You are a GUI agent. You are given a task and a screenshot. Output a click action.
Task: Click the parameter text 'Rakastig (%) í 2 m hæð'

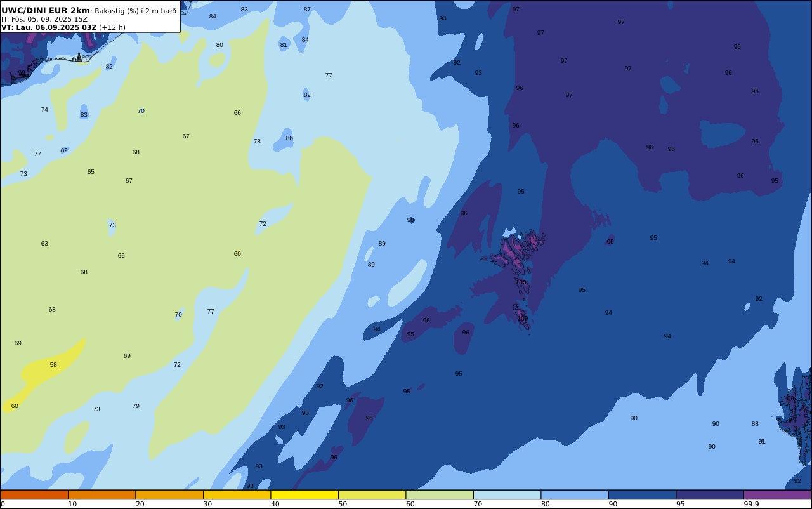(136, 11)
